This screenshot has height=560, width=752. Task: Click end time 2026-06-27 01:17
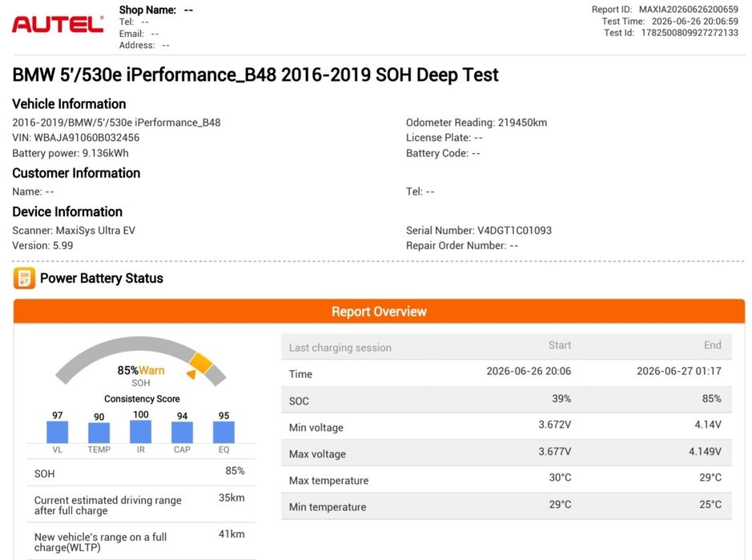tap(678, 371)
